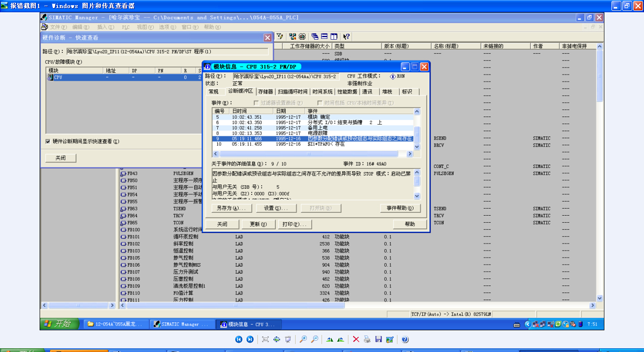This screenshot has width=644, height=352.
Task: Switch to the 存储器 tab
Action: (x=265, y=92)
